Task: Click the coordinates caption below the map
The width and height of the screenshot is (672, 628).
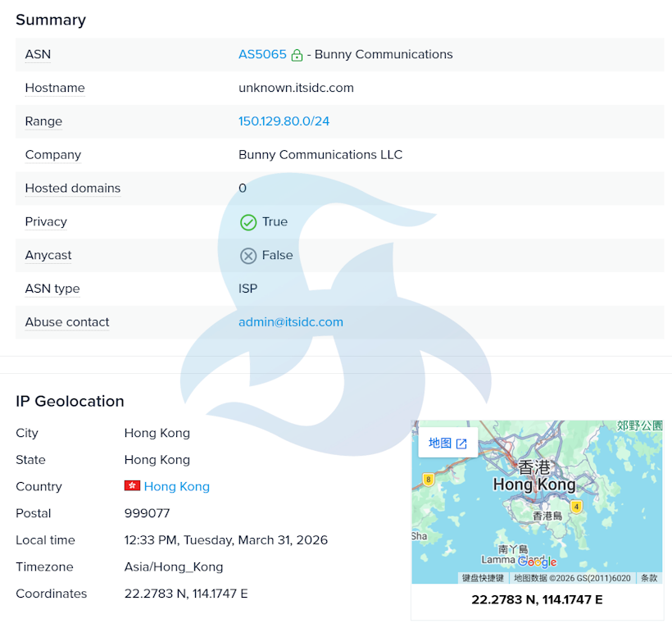Action: point(537,600)
